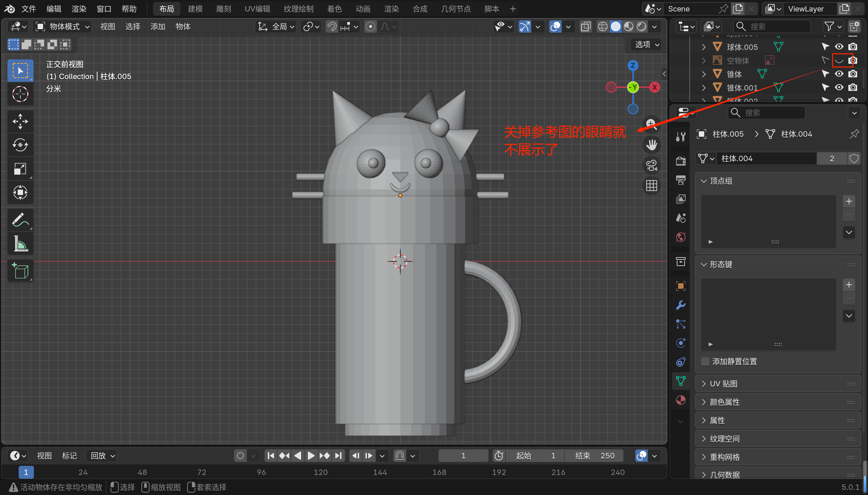
Task: Toggle X-ray display in viewport header
Action: click(x=586, y=26)
